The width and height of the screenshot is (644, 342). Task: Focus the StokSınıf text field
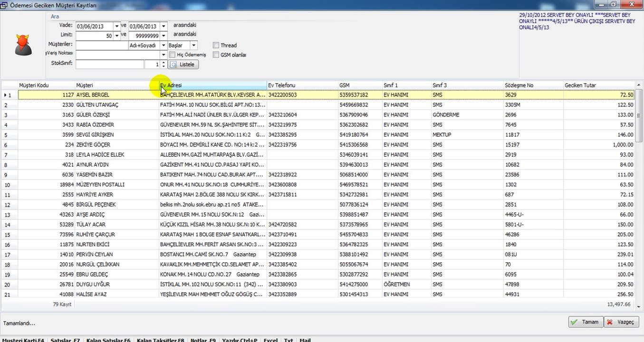(109, 64)
